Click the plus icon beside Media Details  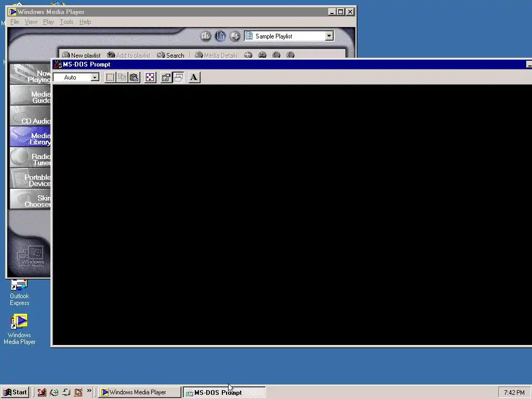click(248, 55)
